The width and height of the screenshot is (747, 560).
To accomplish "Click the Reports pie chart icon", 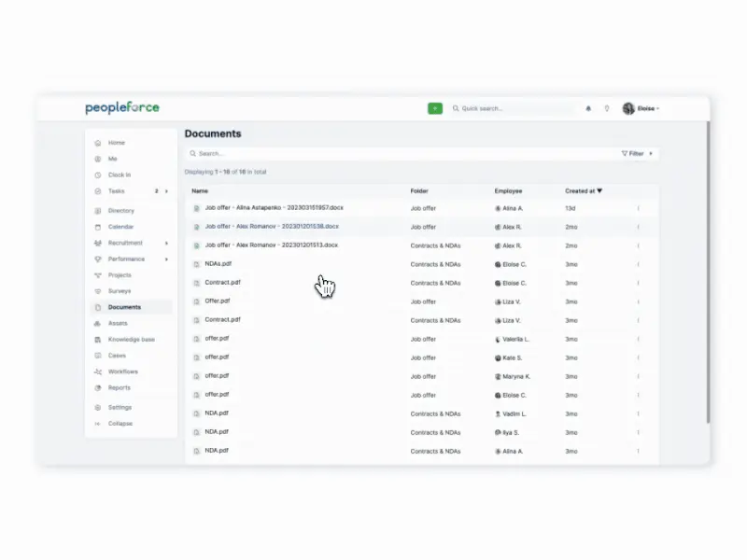I will tap(98, 388).
